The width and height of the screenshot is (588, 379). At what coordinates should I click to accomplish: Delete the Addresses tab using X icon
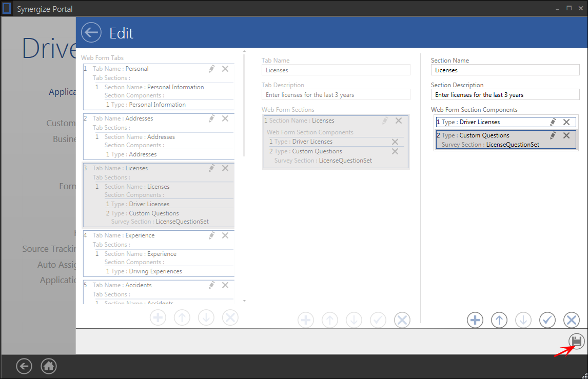coord(225,118)
